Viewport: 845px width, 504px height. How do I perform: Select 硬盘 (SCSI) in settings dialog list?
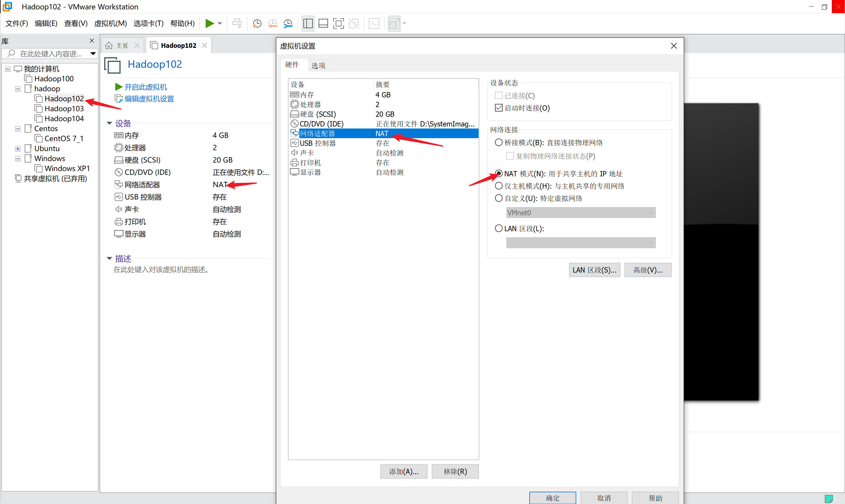pyautogui.click(x=383, y=114)
